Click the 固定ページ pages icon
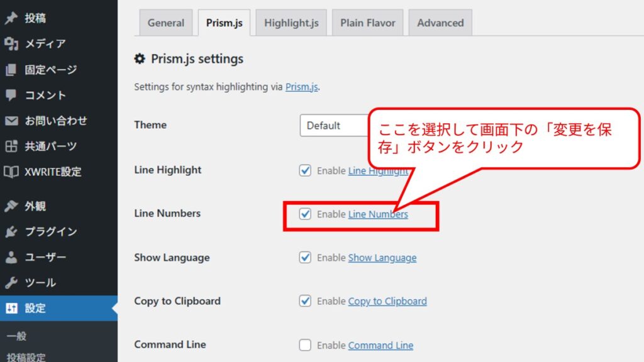Screen dimensions: 644x362 (x=11, y=70)
